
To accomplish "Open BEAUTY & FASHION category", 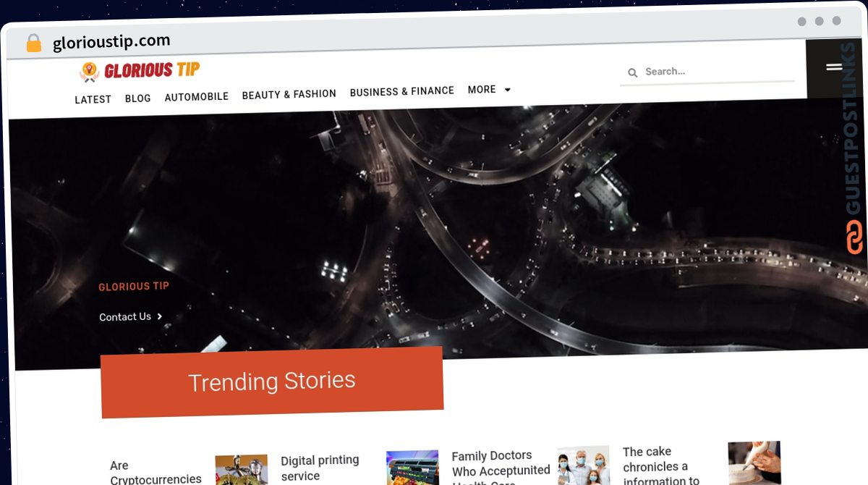I will click(x=289, y=94).
